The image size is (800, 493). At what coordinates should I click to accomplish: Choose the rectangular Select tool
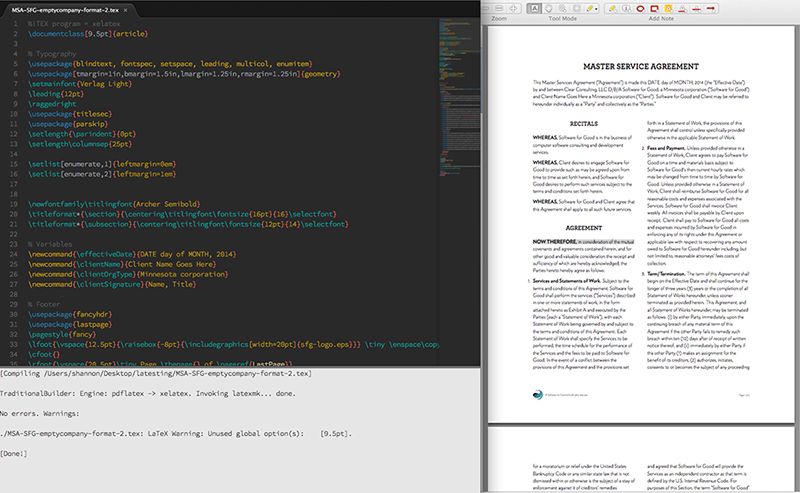576,8
